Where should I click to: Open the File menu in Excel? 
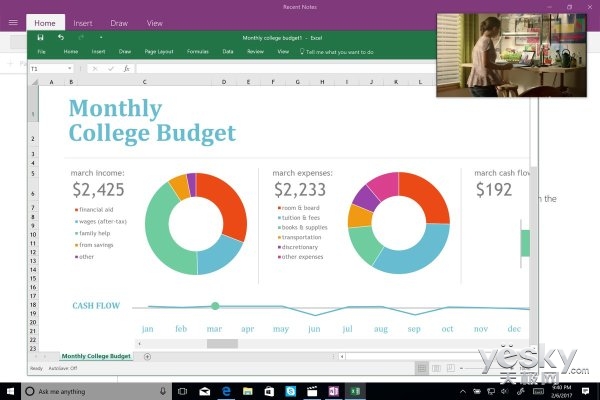[x=42, y=51]
